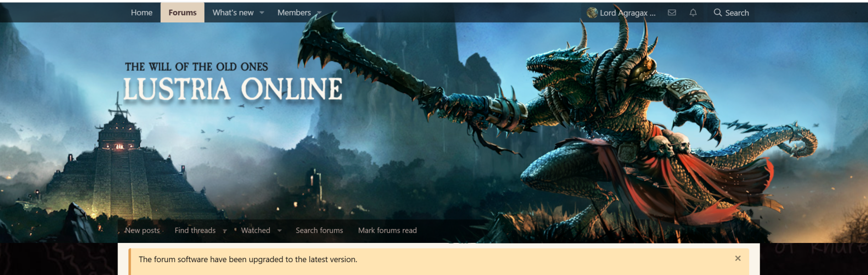This screenshot has height=275, width=868.
Task: Open Search forums
Action: (319, 231)
